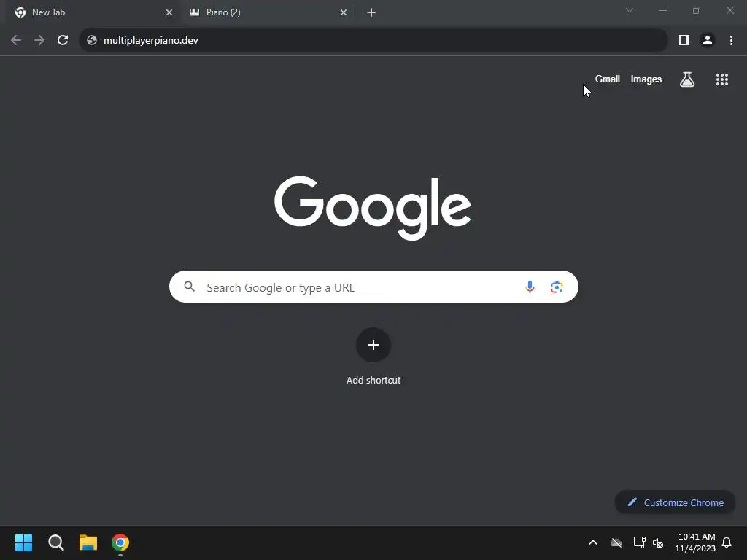This screenshot has height=560, width=747.
Task: Open File Explorer from taskbar
Action: (x=88, y=542)
